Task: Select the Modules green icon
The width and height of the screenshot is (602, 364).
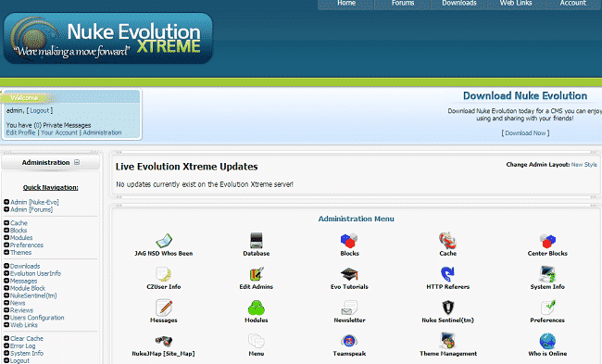Action: point(256,308)
